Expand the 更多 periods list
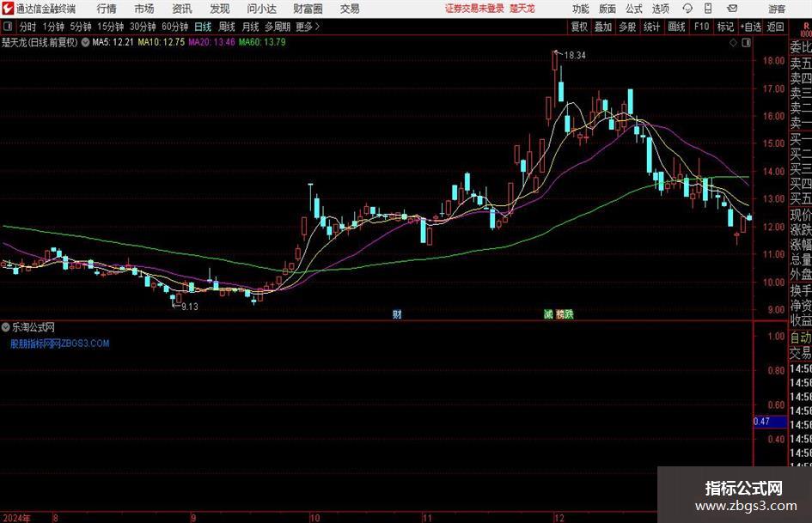 pyautogui.click(x=308, y=27)
